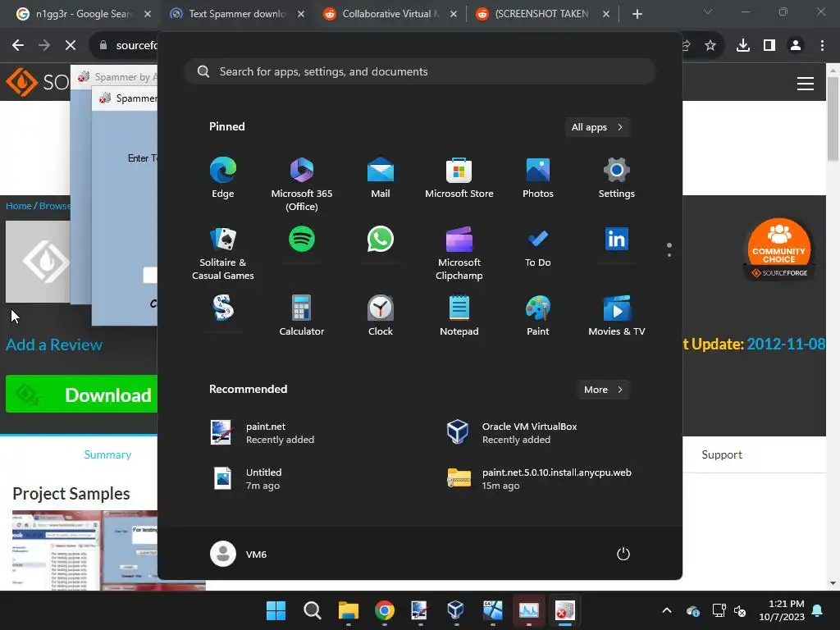Open Microsoft Store
The height and width of the screenshot is (630, 840).
459,178
